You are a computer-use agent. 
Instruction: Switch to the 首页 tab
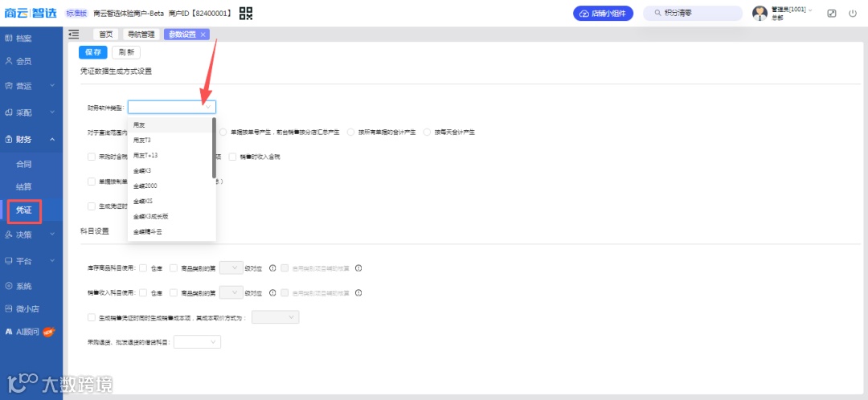[x=105, y=35]
